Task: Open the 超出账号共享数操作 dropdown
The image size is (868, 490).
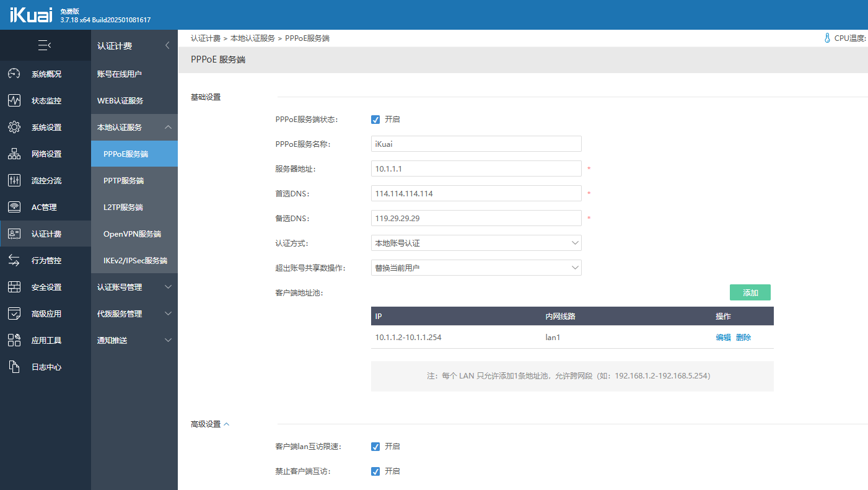Action: (x=476, y=268)
